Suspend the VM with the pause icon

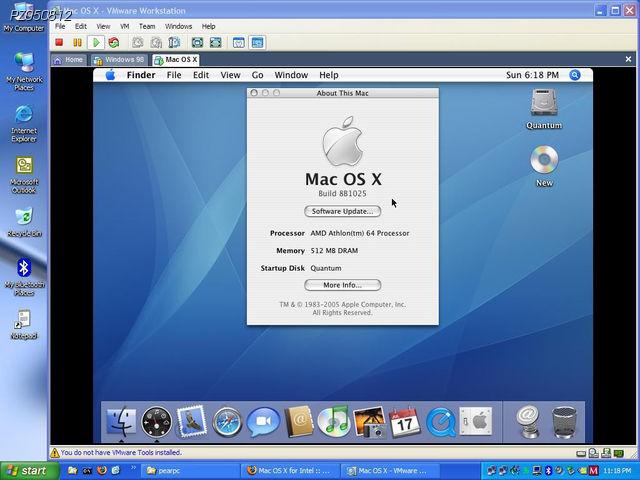77,42
